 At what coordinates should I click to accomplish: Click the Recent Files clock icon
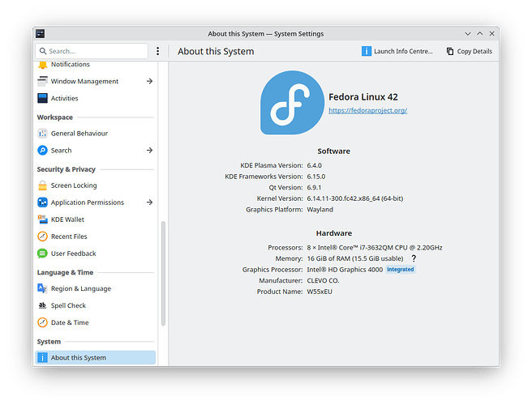tap(42, 237)
